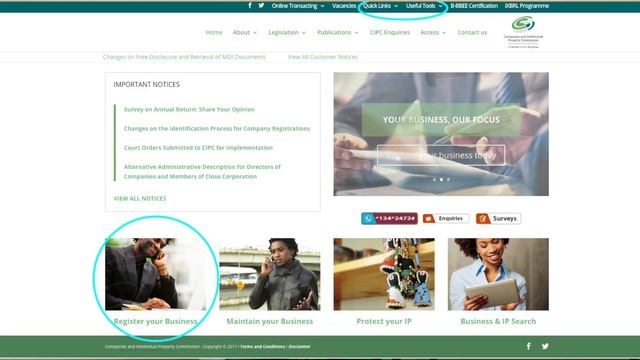Image resolution: width=640 pixels, height=360 pixels.
Task: Click the Facebook icon in the footer
Action: click(x=529, y=346)
